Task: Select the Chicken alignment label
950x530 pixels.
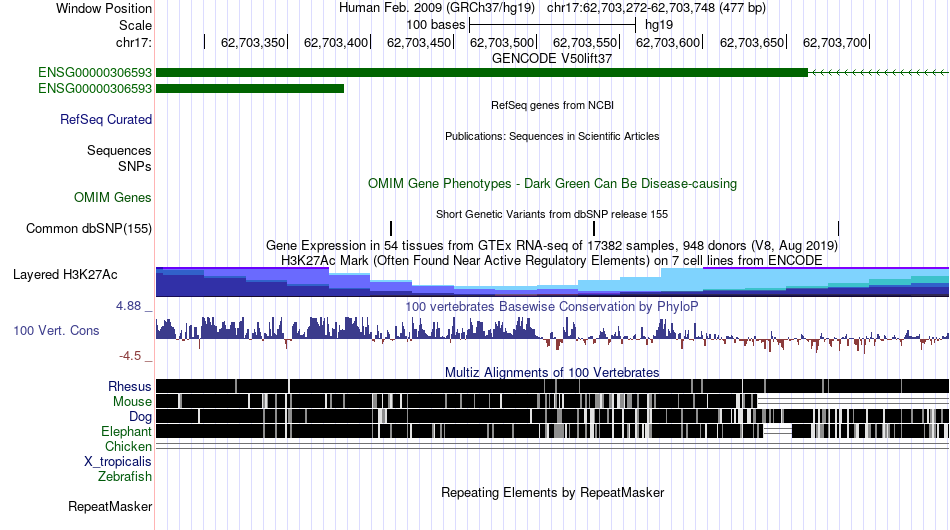Action: coord(128,446)
